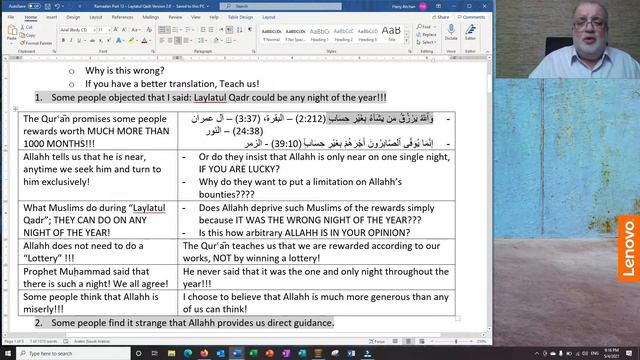Screen dimensions: 640x360
Task: Open the Table Design tab
Action: [240, 17]
